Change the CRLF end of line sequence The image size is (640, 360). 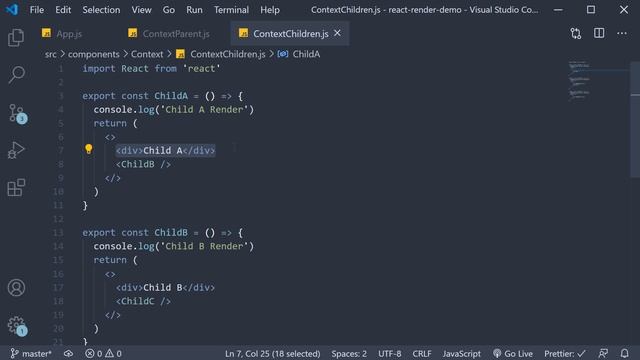422,353
